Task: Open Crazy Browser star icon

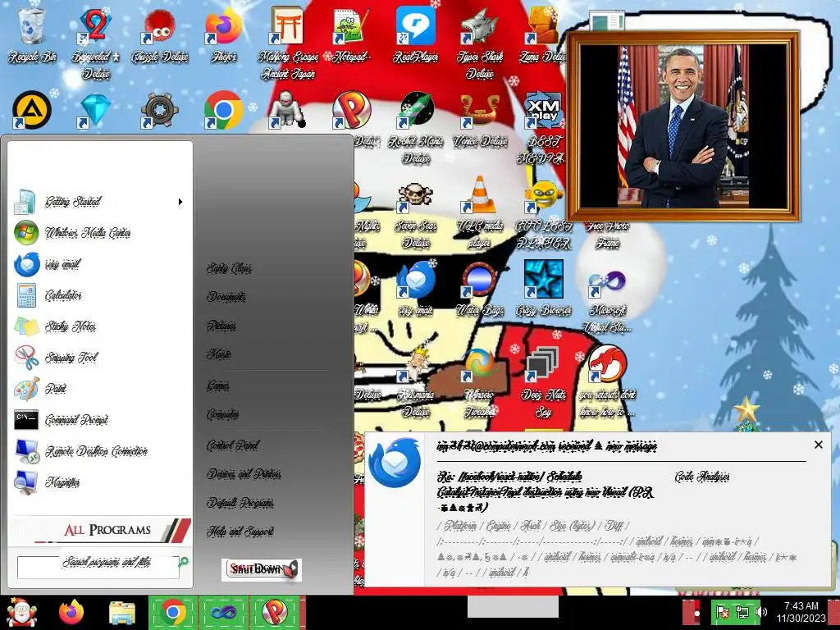Action: coord(543,288)
